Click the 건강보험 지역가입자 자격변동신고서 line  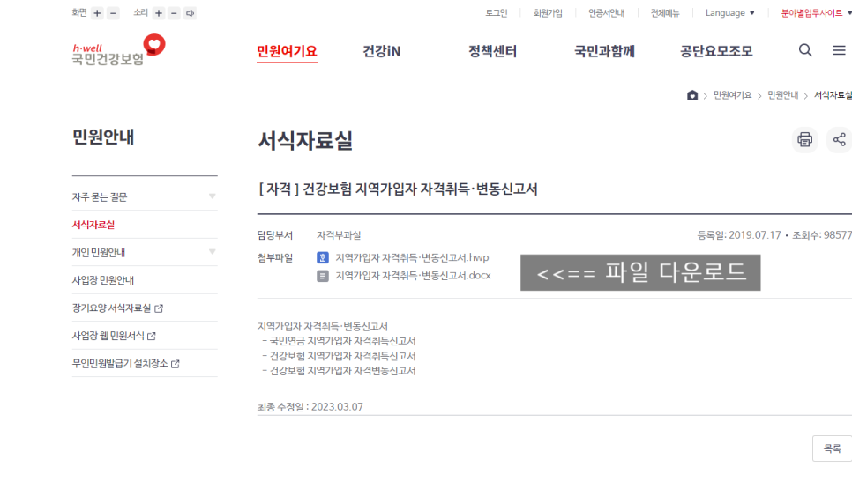(x=342, y=371)
